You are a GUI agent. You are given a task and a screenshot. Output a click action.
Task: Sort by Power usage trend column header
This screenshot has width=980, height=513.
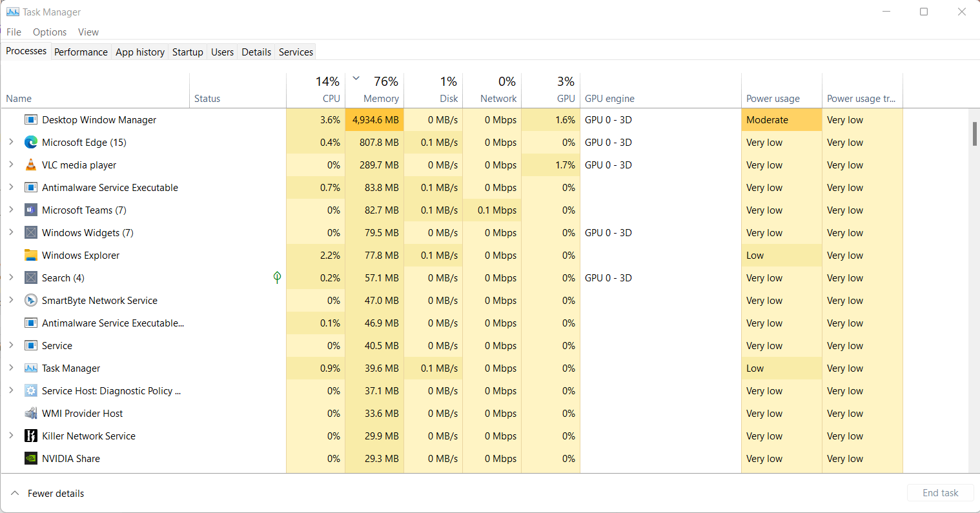(x=863, y=90)
